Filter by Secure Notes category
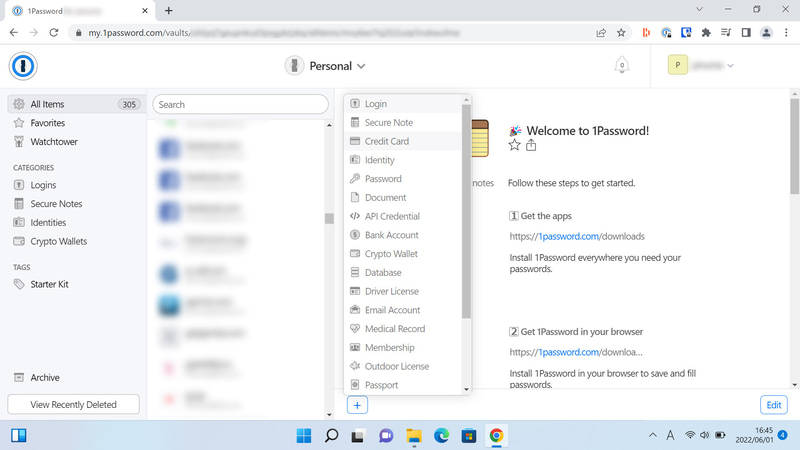Image resolution: width=800 pixels, height=450 pixels. pos(75,204)
